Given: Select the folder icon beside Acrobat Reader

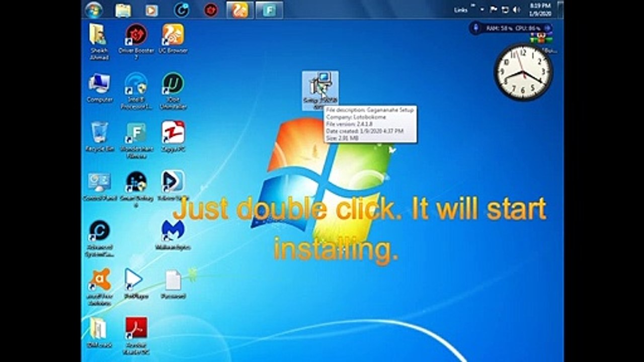Looking at the screenshot, I should click(x=99, y=332).
